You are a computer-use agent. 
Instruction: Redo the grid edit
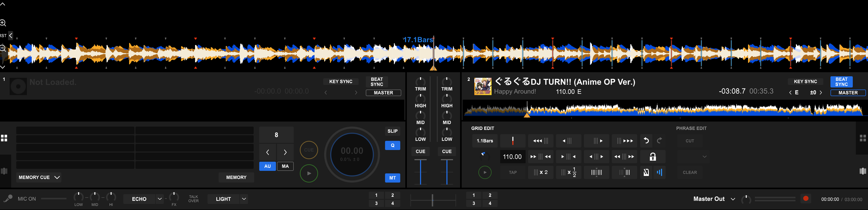659,140
